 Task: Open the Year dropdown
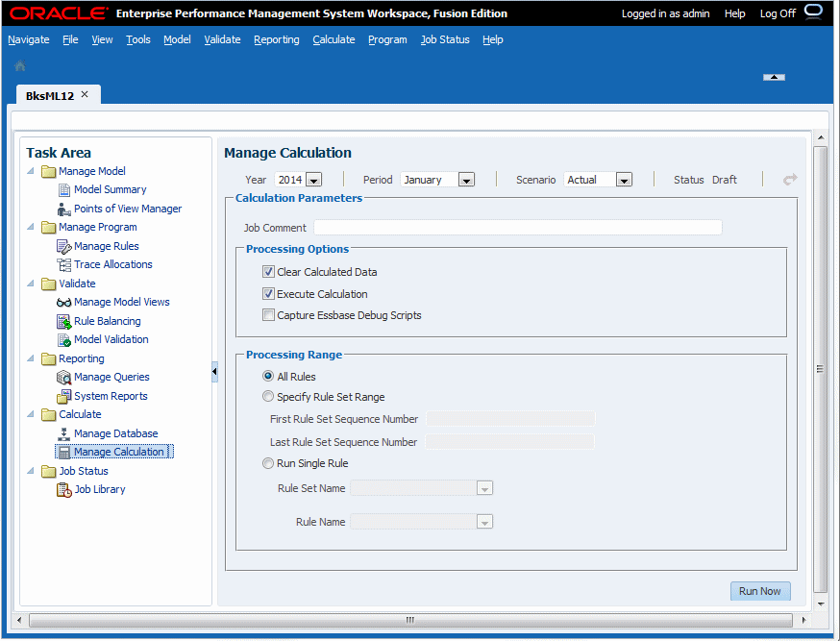click(314, 180)
